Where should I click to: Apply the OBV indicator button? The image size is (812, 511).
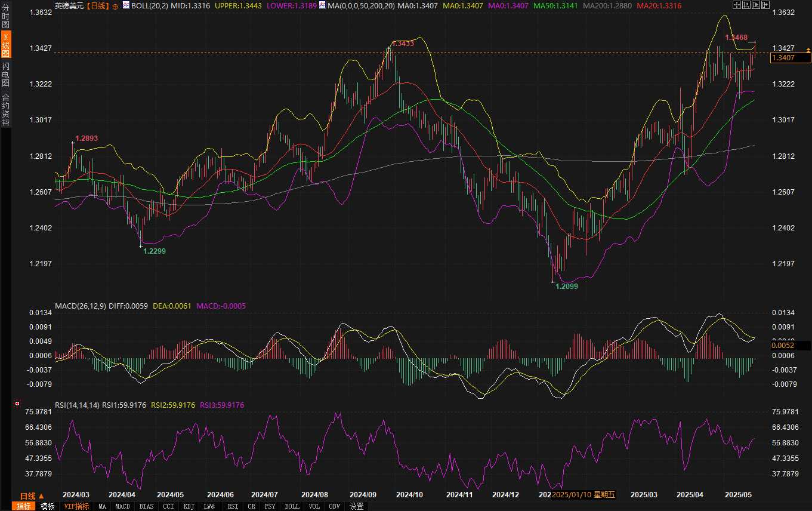(x=334, y=506)
